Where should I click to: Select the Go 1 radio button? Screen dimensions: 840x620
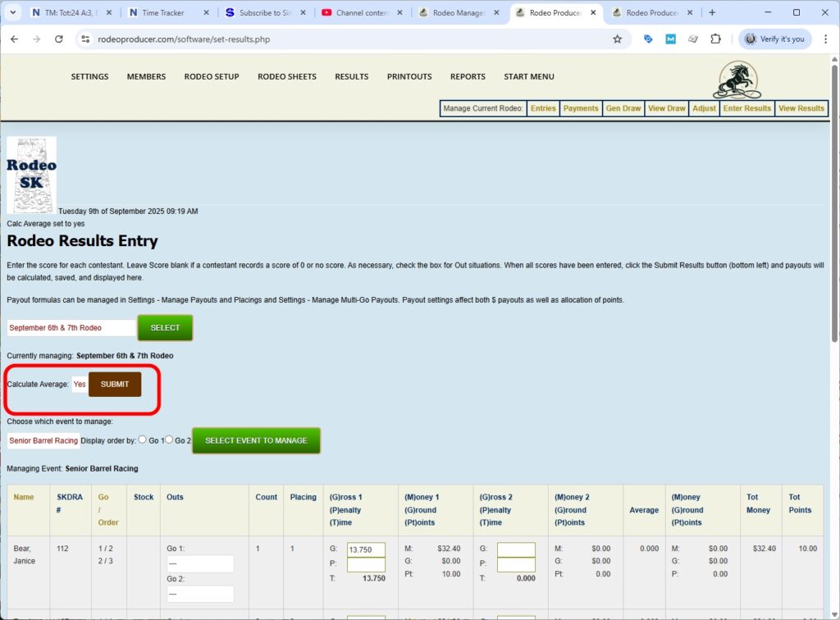click(142, 440)
